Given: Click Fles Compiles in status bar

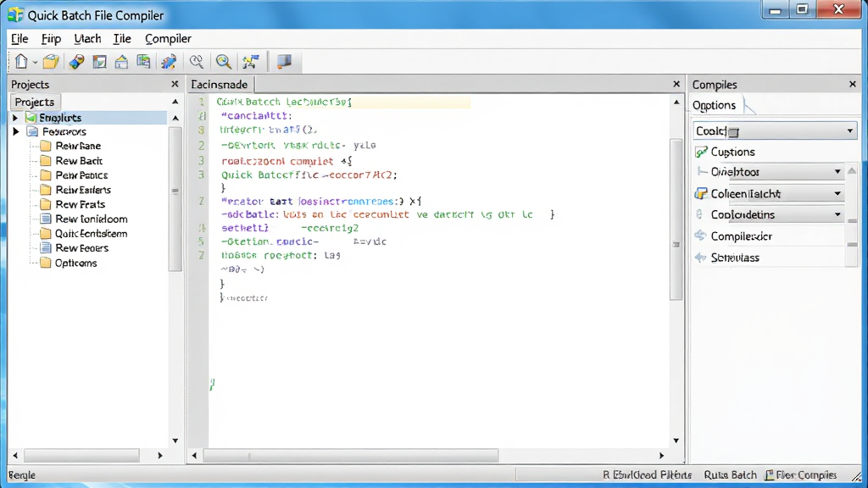Looking at the screenshot, I should click(801, 474).
